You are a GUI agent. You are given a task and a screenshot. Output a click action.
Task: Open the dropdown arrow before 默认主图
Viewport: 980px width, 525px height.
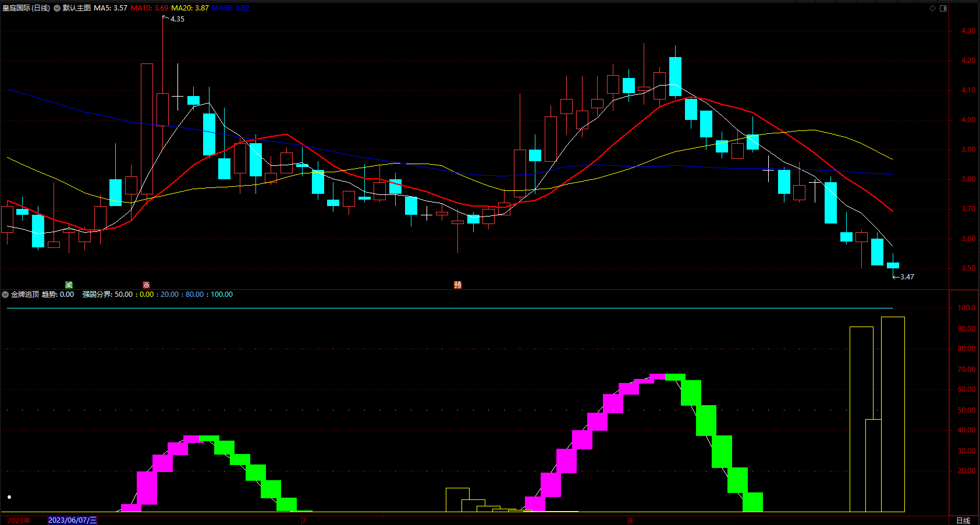point(57,8)
